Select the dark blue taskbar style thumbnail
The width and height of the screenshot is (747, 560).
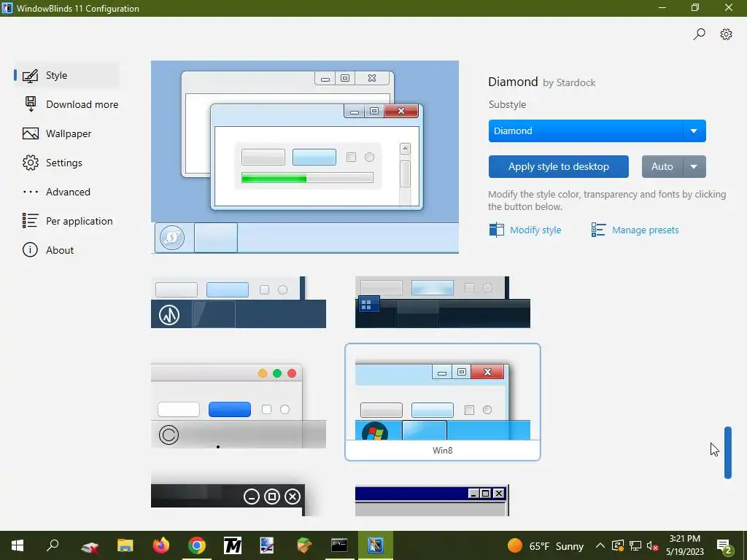click(239, 302)
